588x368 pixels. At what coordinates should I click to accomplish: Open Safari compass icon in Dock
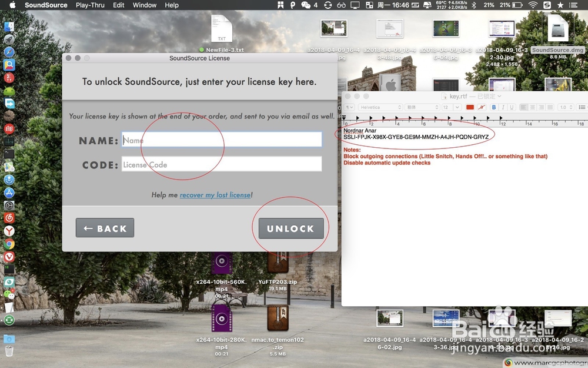click(9, 52)
